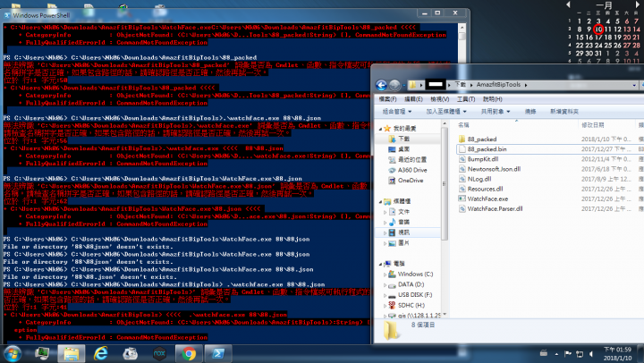Open the Nox app taskbar icon
This screenshot has height=363, width=644.
(x=159, y=353)
